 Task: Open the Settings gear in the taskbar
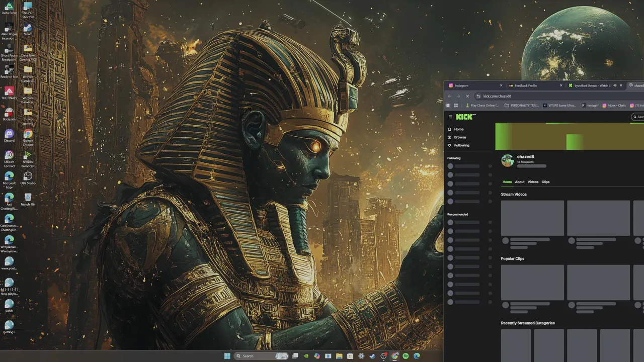[x=361, y=356]
